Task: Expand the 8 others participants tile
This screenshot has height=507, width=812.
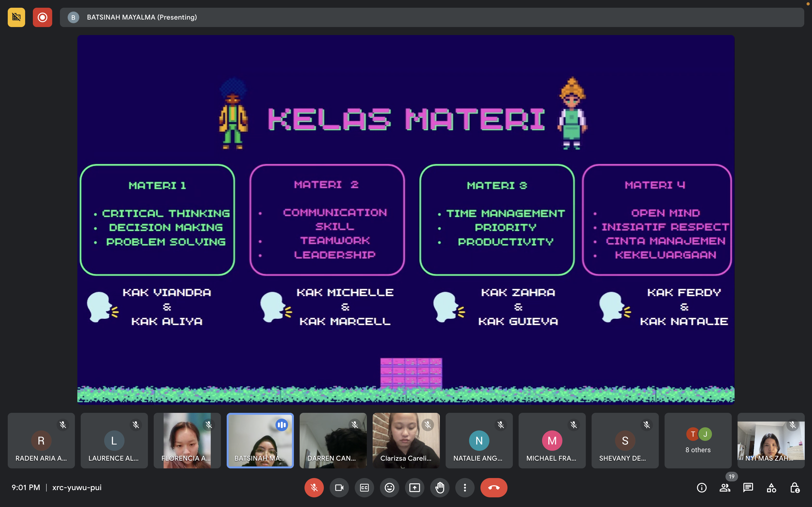Action: pyautogui.click(x=698, y=440)
